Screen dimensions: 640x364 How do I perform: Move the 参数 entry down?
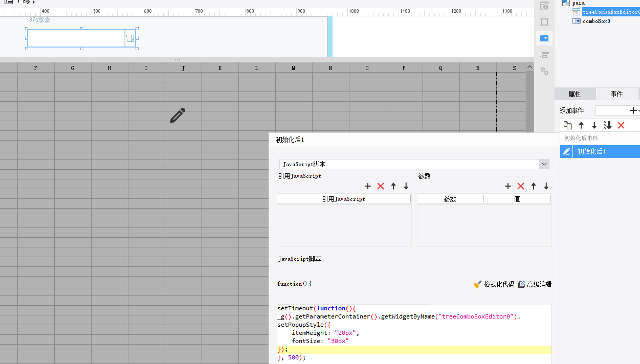point(546,186)
